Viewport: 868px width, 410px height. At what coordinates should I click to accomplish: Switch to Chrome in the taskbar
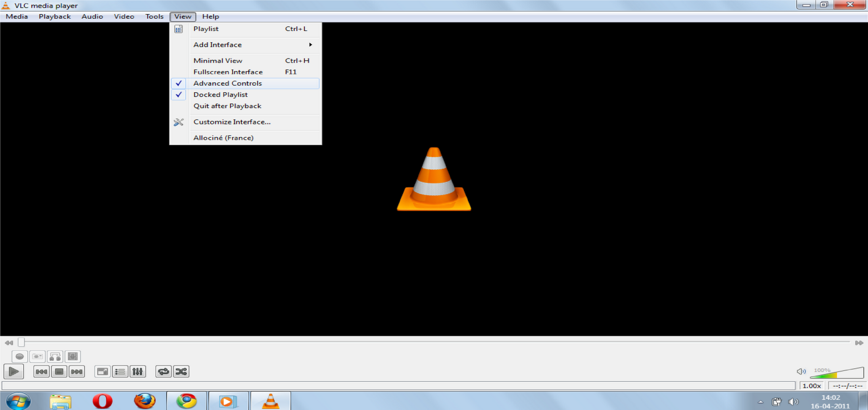click(x=187, y=401)
